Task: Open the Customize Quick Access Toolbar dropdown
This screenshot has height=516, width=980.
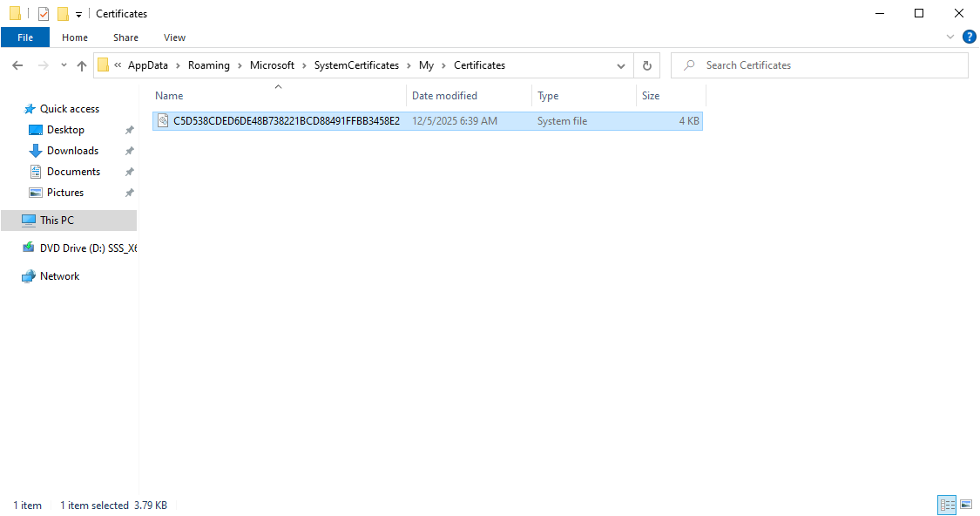Action: click(x=78, y=14)
